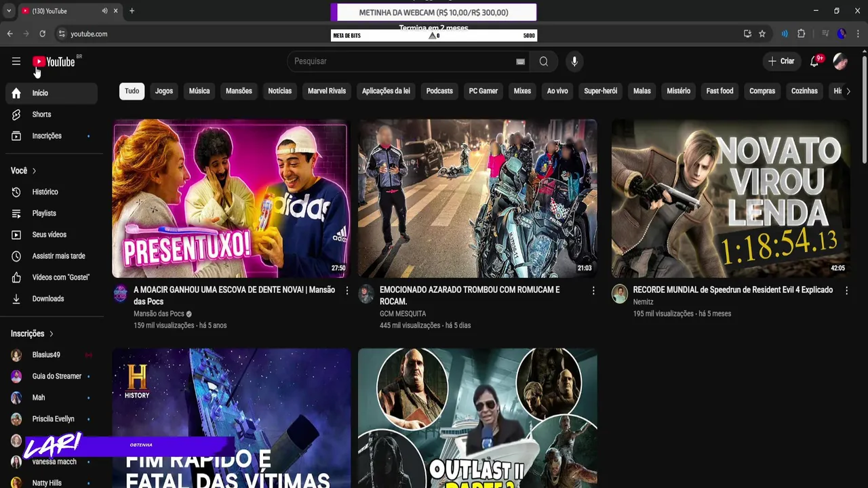868x488 pixels.
Task: Mute the YouTube tab audio
Action: 104,11
